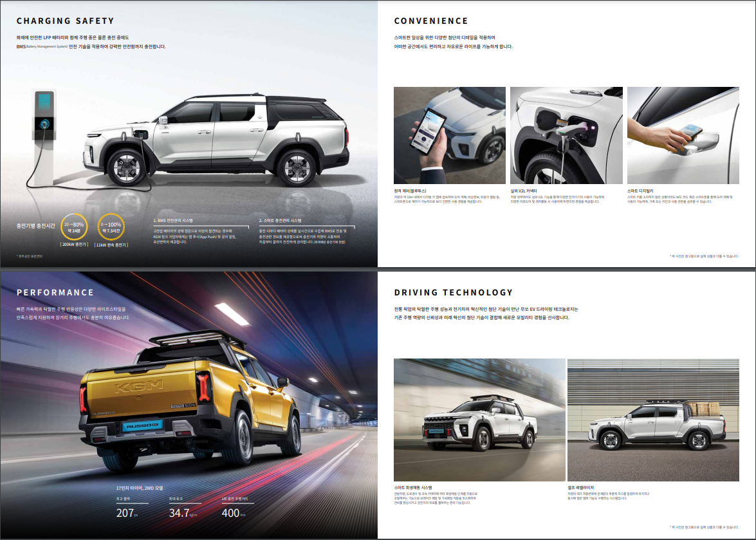
Task: Click the DRIVING TECHNOLOGY heading
Action: point(453,292)
